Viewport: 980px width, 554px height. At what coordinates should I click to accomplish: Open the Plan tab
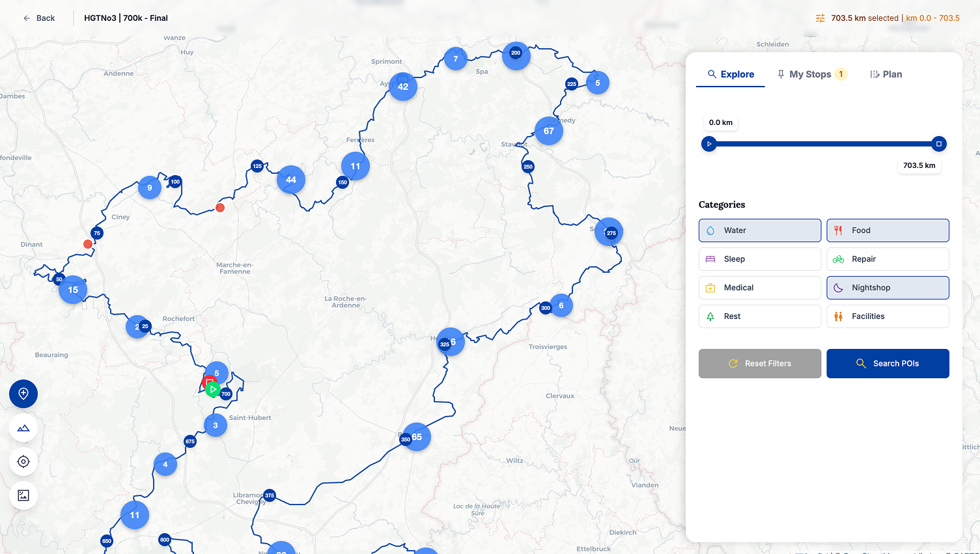pyautogui.click(x=886, y=74)
